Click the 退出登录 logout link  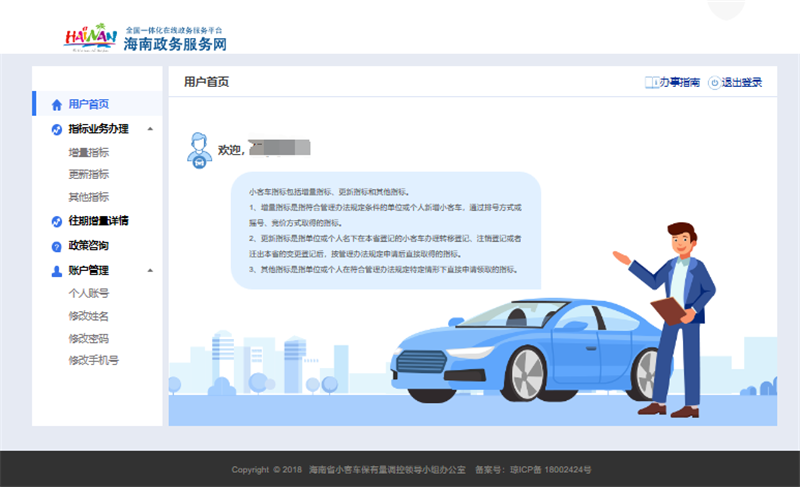[x=741, y=82]
